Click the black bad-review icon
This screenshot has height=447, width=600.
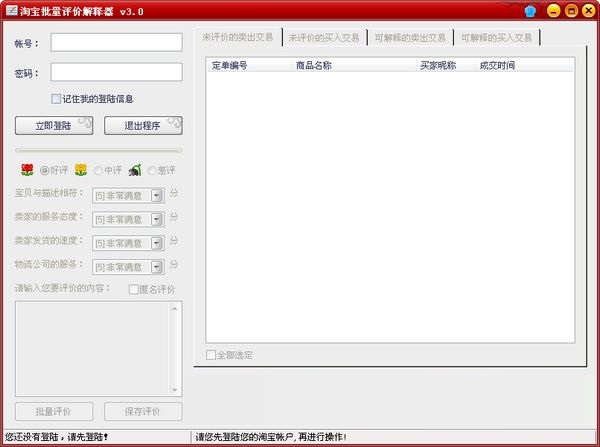click(x=135, y=170)
